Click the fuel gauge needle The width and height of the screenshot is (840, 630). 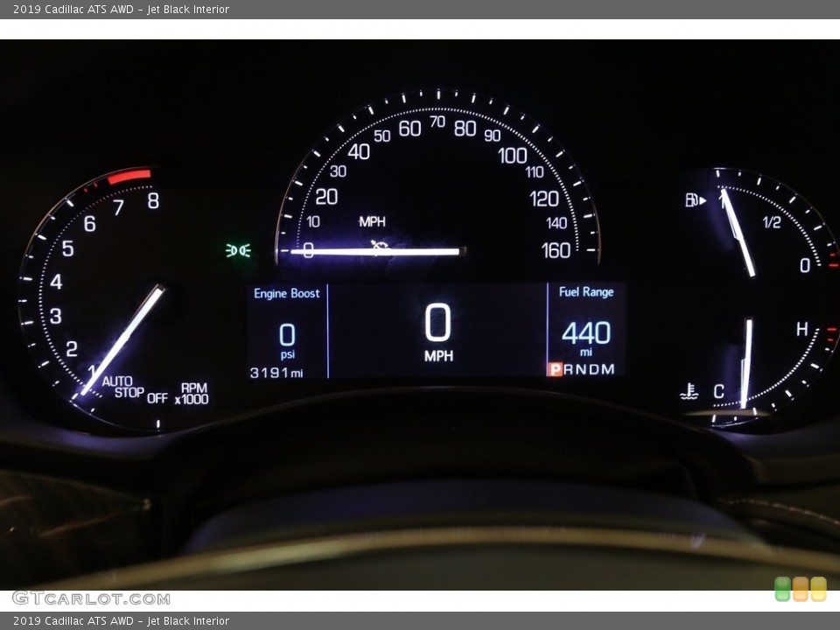738,233
